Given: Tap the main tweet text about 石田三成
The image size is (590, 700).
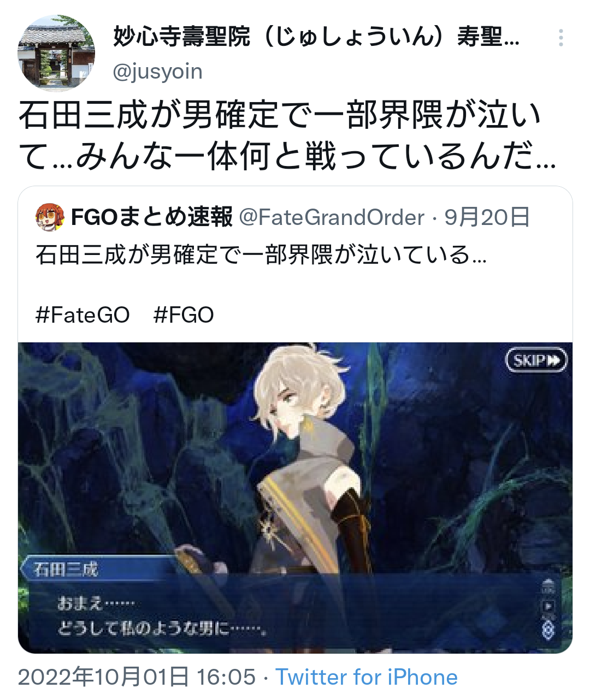Looking at the screenshot, I should pyautogui.click(x=287, y=136).
